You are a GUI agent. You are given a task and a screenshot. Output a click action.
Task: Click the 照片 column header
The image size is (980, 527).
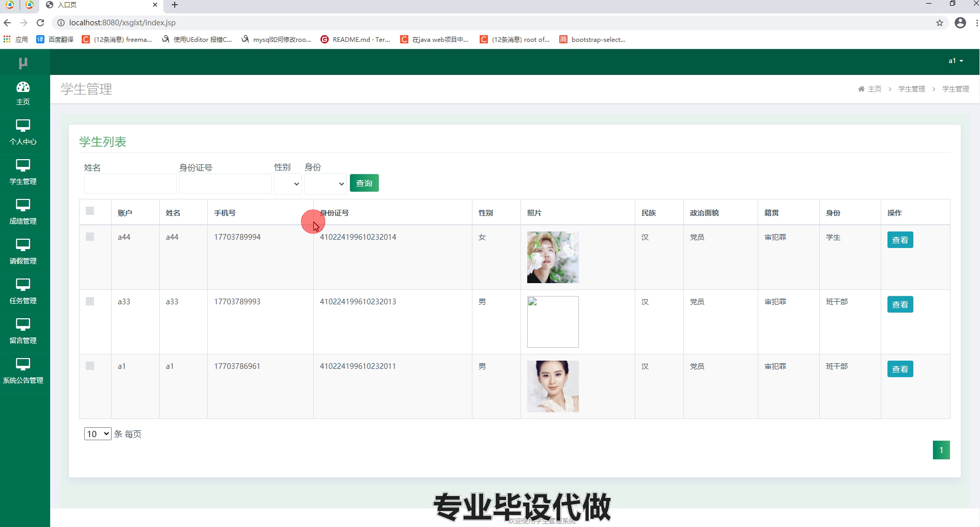pos(534,213)
